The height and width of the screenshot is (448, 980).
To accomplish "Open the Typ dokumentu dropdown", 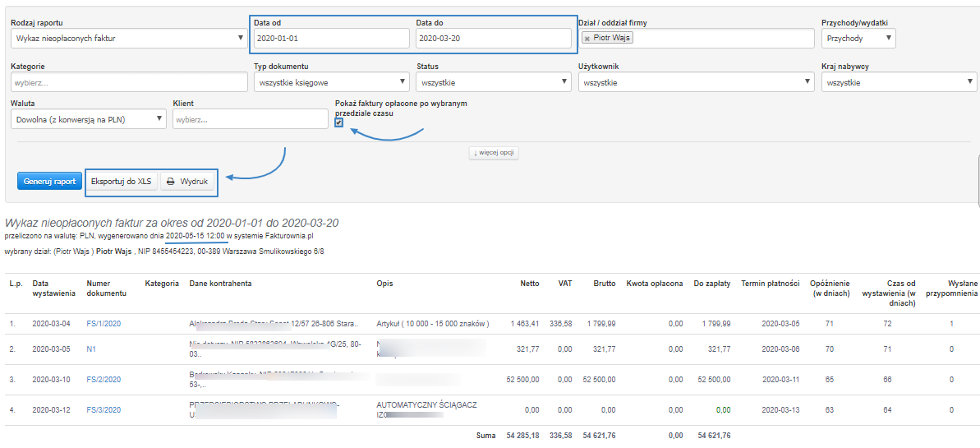I will (330, 82).
